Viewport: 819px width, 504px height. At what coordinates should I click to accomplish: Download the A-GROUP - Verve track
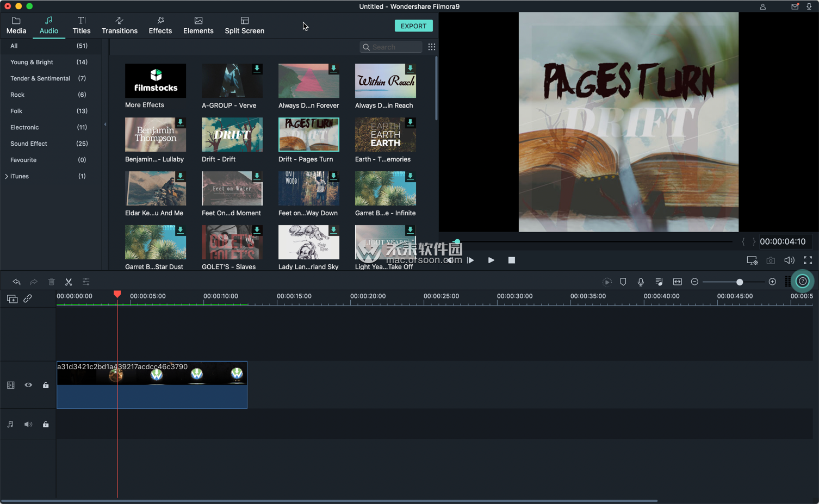pos(257,69)
